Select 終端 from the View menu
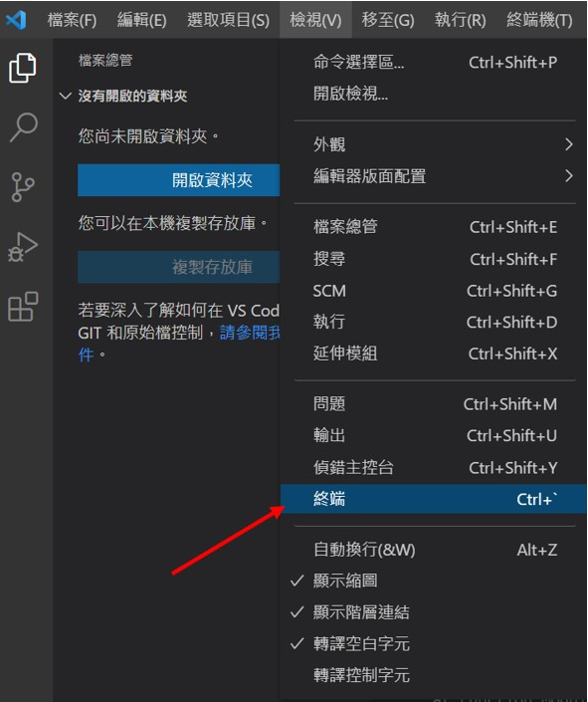588x702 pixels. point(433,499)
